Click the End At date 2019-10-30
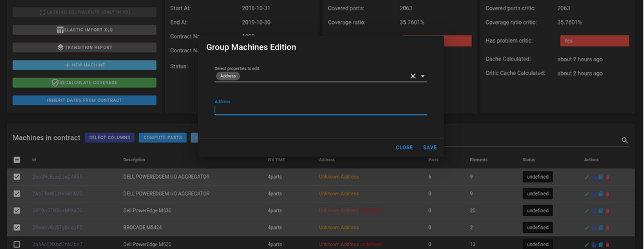Screen dimensions: 644x249 (256, 22)
